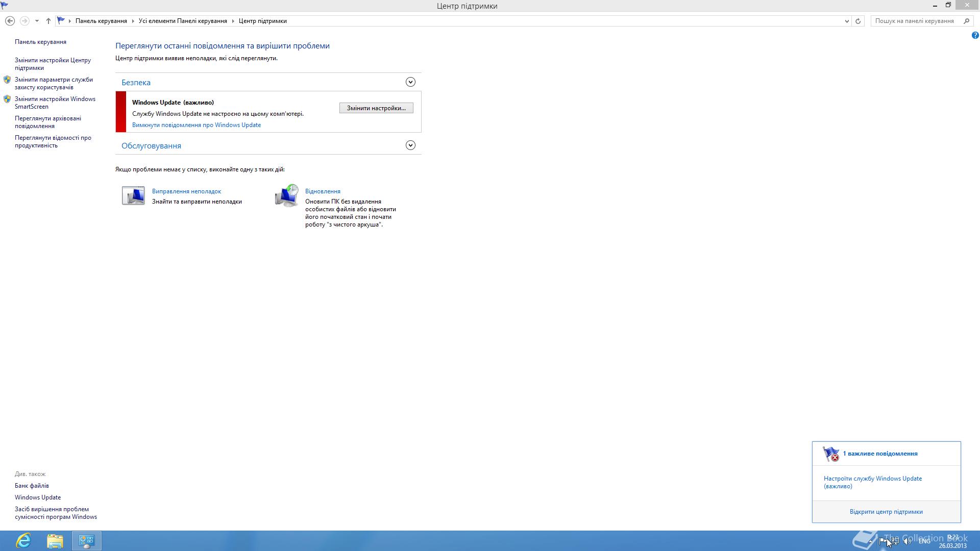Click the forward navigation arrow
This screenshot has width=980, height=551.
pos(24,21)
